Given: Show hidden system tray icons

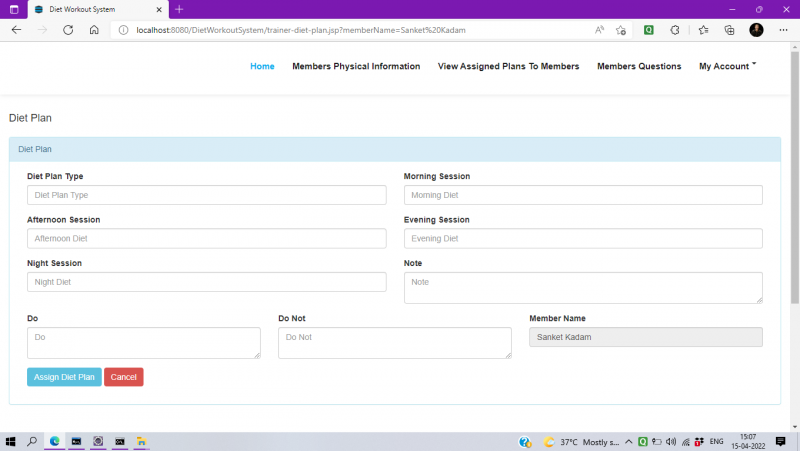Looking at the screenshot, I should click(x=629, y=442).
